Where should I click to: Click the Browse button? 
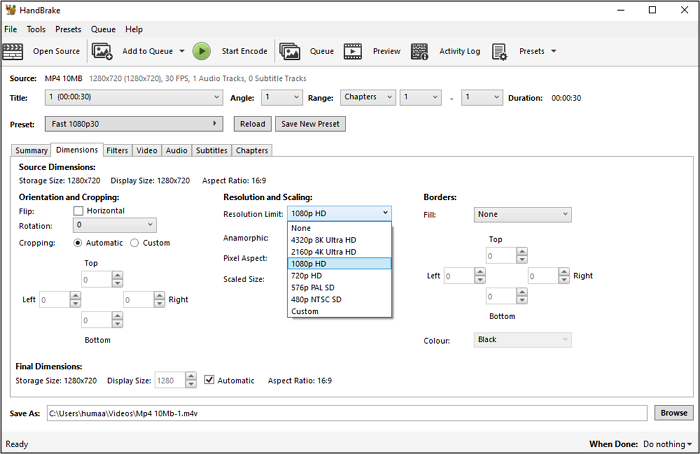(x=673, y=413)
